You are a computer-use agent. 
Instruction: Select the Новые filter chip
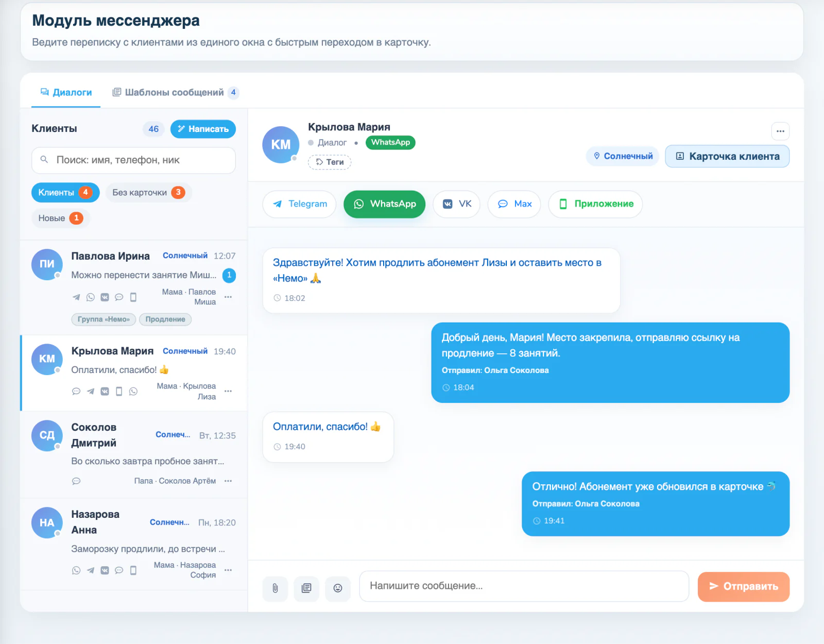[61, 218]
